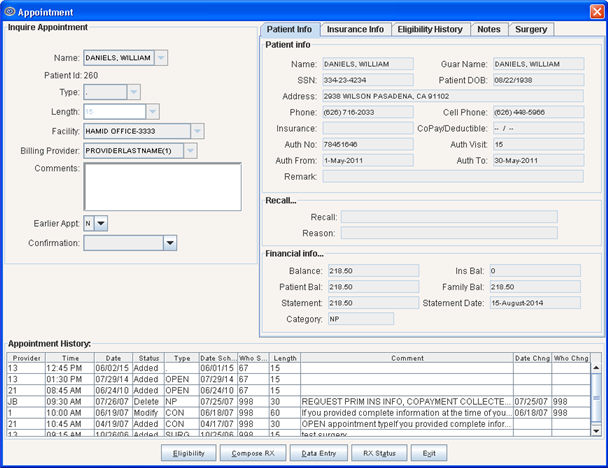Click the Auth No field 78451646
Viewport: 608px width, 468px height.
pos(368,144)
